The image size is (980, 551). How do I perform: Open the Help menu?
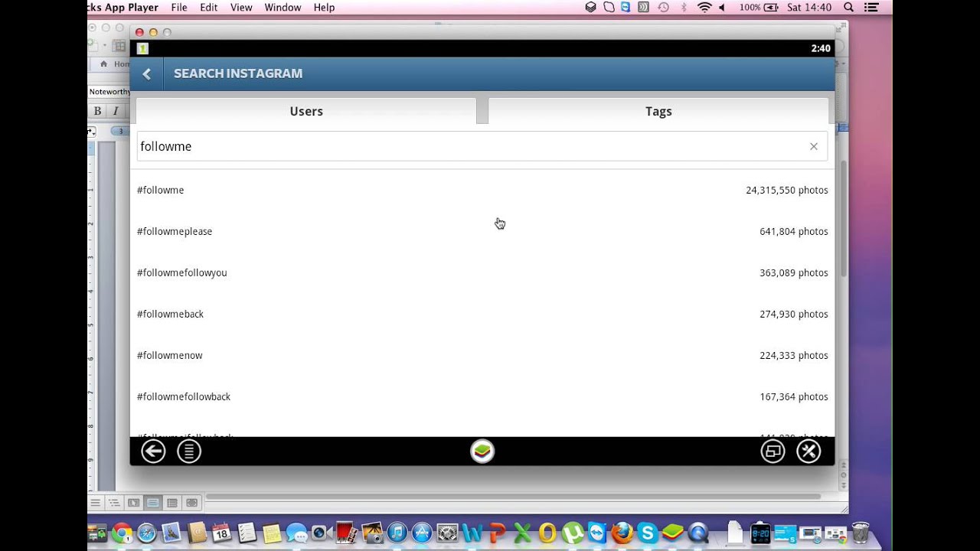point(324,7)
